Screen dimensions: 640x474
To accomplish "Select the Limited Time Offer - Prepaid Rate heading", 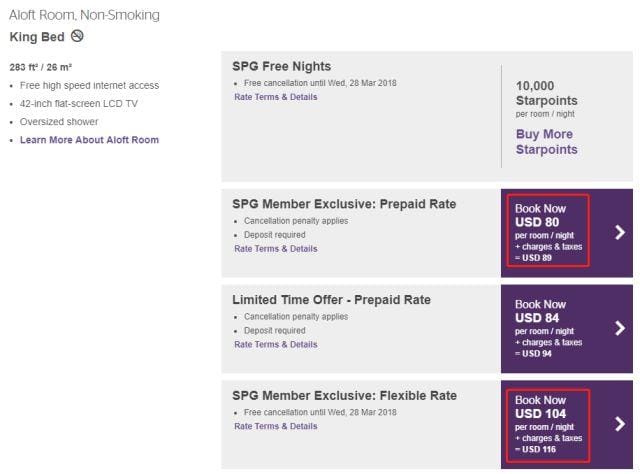I will click(x=333, y=300).
